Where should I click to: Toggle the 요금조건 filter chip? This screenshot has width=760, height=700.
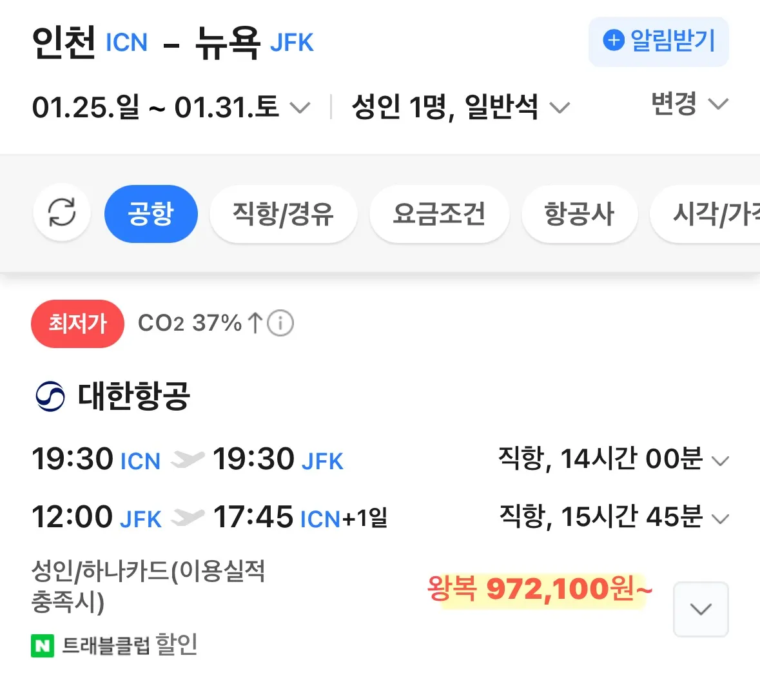439,213
